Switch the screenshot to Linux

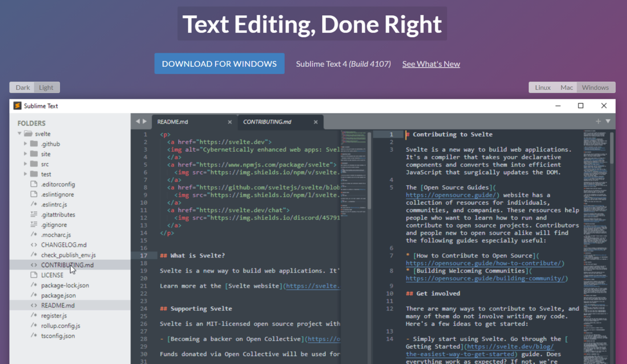pyautogui.click(x=543, y=87)
